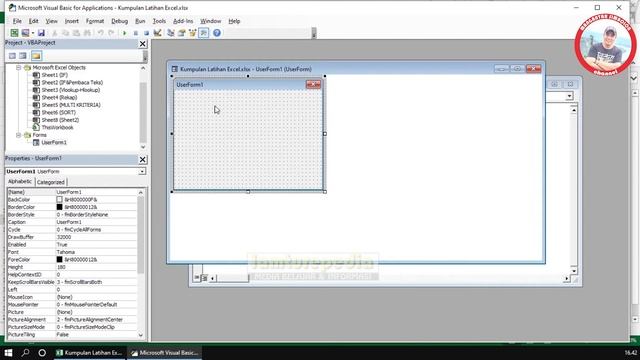This screenshot has width=640, height=360.
Task: Click the Redo toolbar icon
Action: click(111, 33)
